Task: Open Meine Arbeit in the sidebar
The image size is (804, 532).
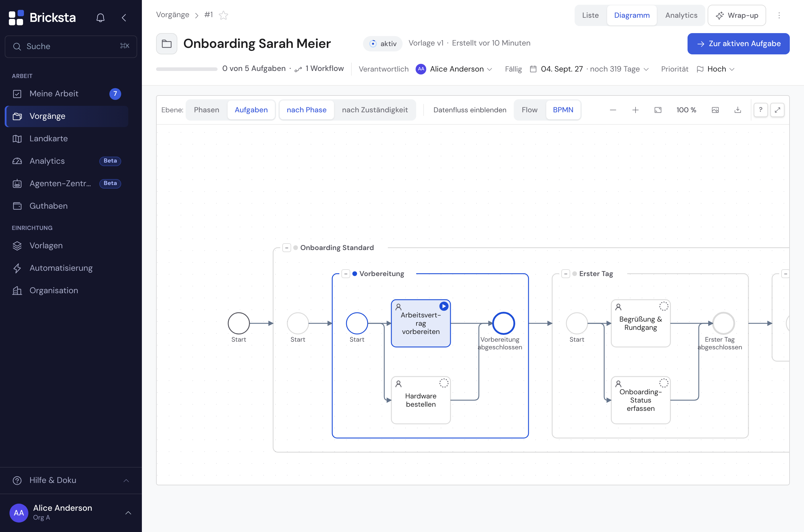Action: (67, 94)
